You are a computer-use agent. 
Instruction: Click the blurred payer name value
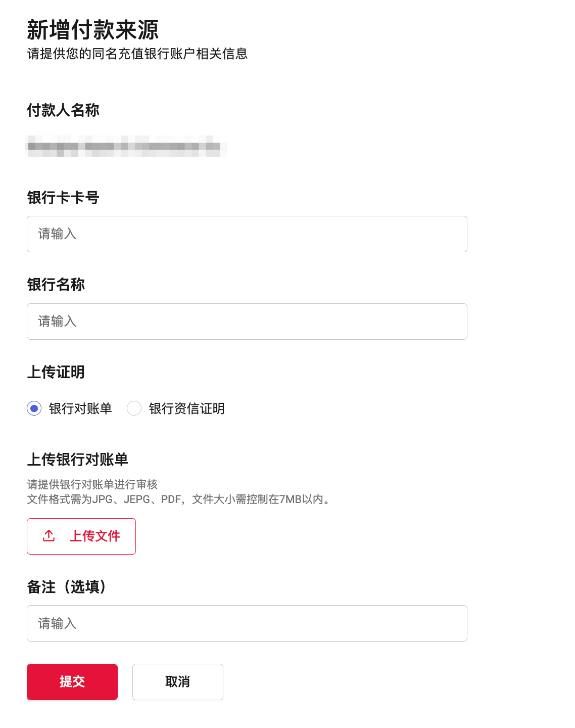125,147
